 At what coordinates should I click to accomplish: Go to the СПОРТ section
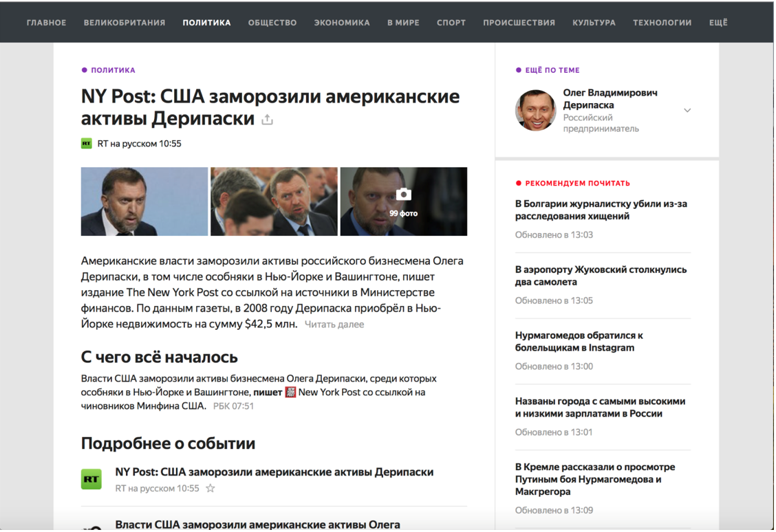451,23
